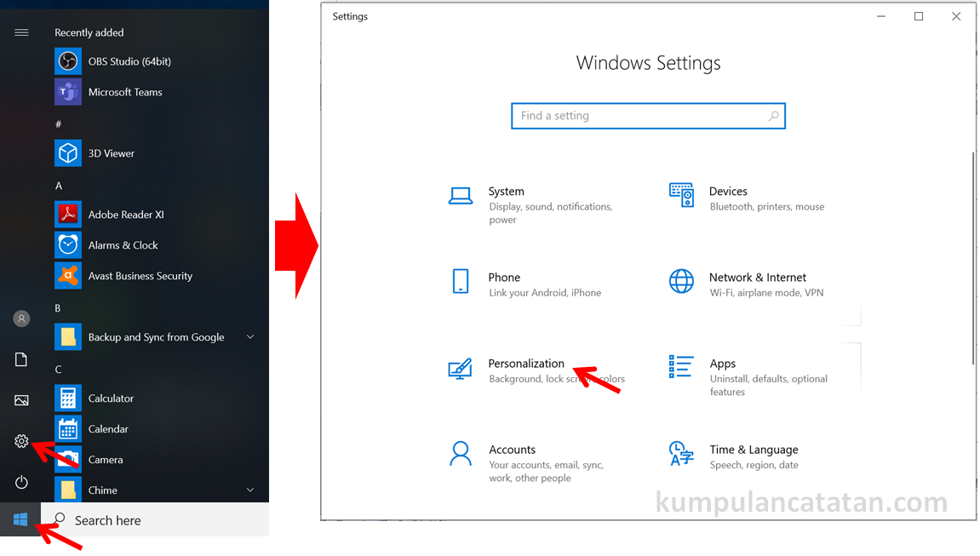This screenshot has width=980, height=556.
Task: Open Adobe Reader XI icon
Action: pyautogui.click(x=67, y=215)
